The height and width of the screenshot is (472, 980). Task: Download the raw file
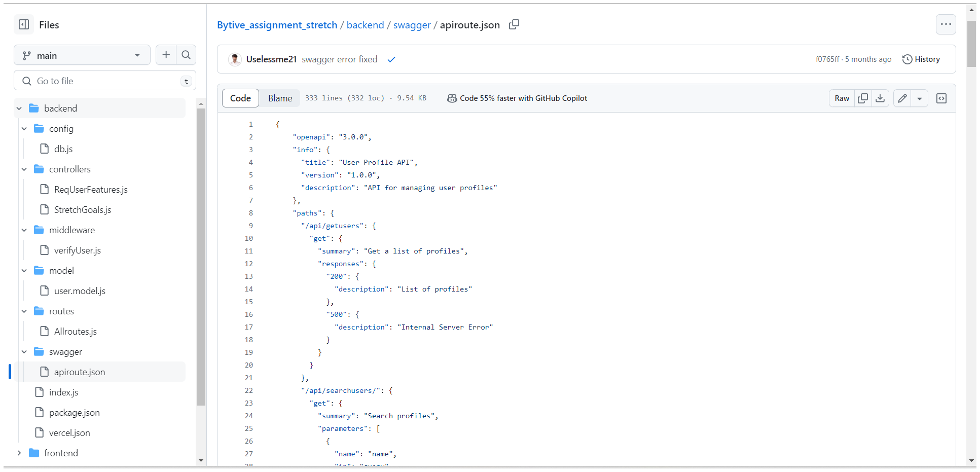(880, 98)
